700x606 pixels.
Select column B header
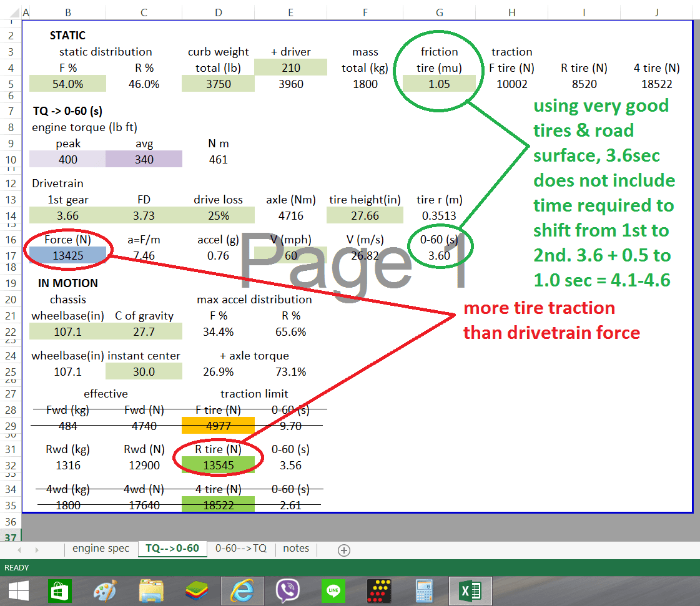68,12
